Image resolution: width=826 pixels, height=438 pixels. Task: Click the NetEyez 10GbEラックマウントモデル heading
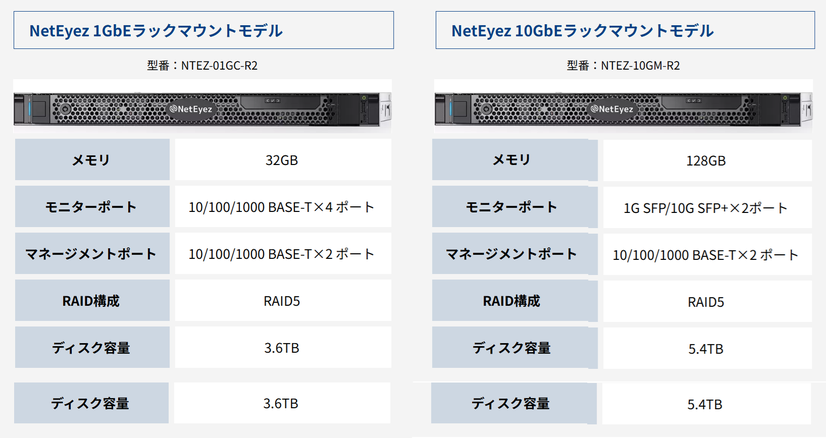coord(582,31)
